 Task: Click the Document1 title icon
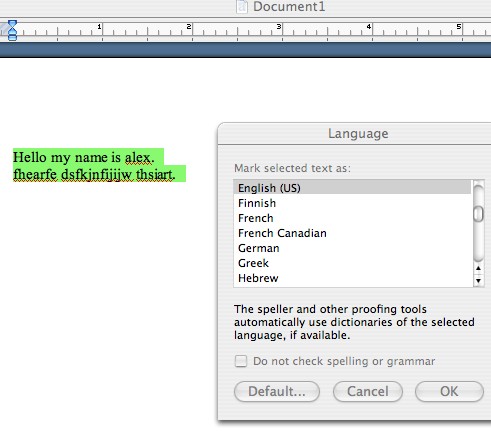pos(241,7)
